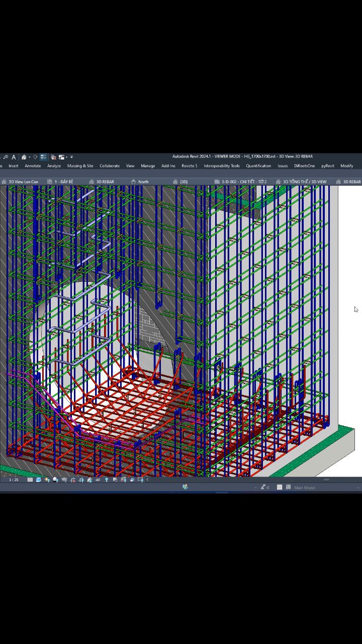
Task: Switch to the '3D View Lan Can' view tab
Action: click(23, 182)
